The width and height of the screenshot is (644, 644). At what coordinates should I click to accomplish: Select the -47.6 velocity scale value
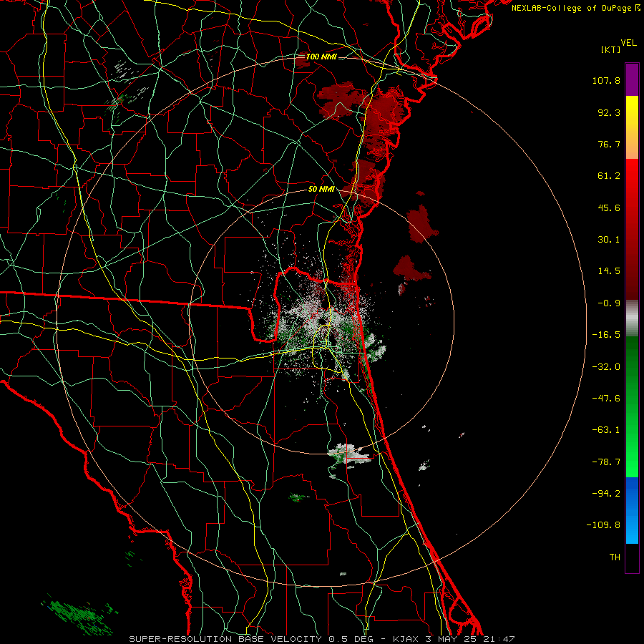pos(606,399)
